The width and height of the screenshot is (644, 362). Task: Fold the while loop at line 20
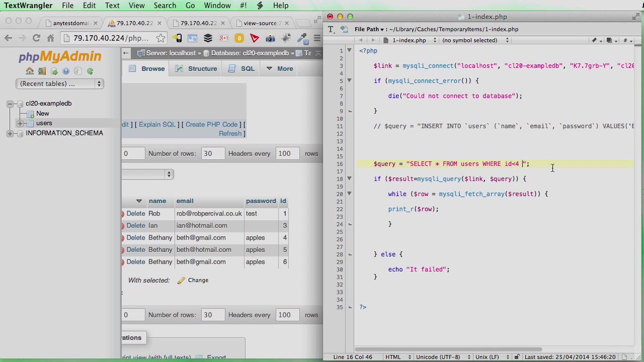[x=350, y=194]
